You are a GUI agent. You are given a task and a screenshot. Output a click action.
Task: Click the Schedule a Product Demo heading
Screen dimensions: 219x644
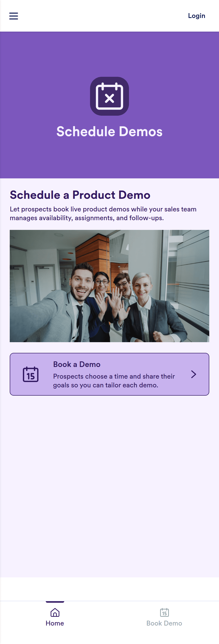(x=80, y=195)
